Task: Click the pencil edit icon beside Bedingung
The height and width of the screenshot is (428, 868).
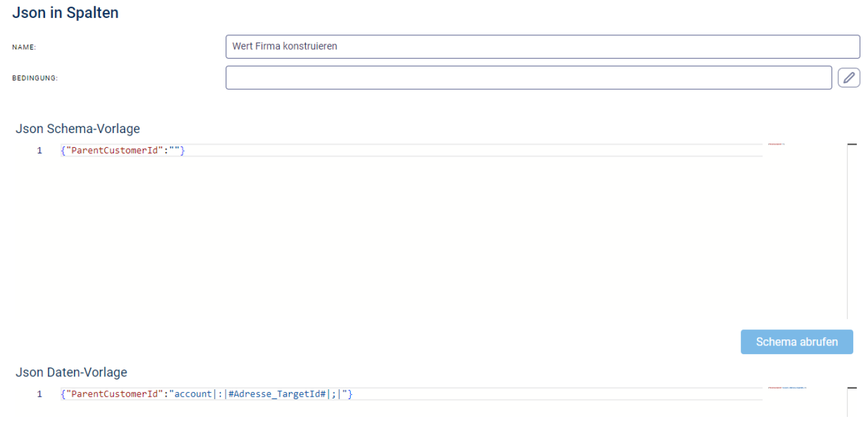Action: tap(849, 78)
